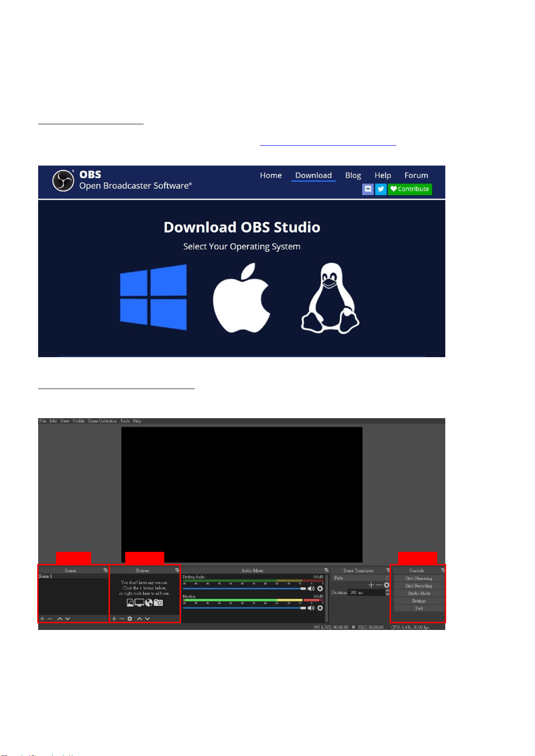Click the Mic/Aux volume slider
This screenshot has width=535, height=756.
[x=244, y=608]
